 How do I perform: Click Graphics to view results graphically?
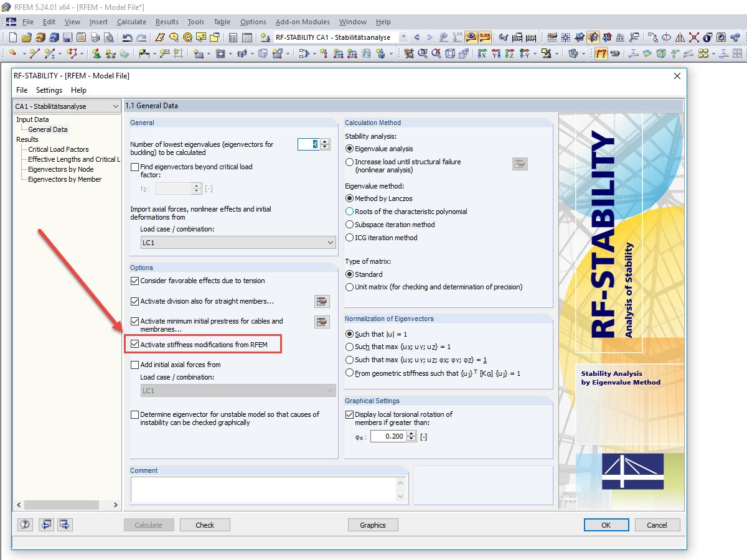point(373,525)
